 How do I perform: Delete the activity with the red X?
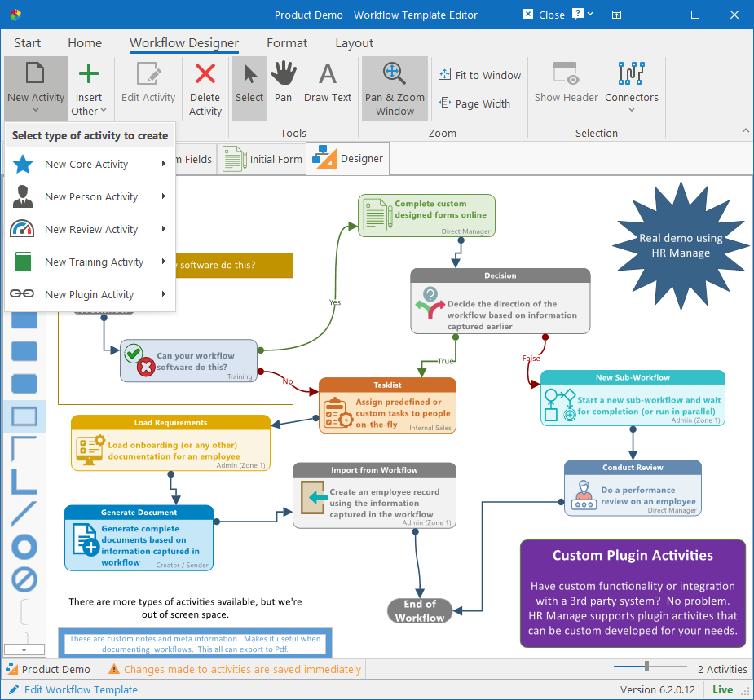click(205, 89)
